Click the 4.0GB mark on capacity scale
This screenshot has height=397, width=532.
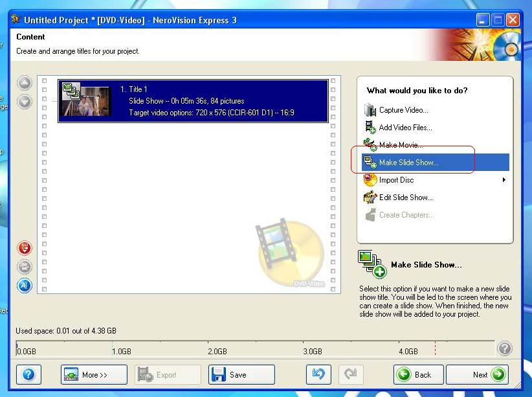point(408,352)
